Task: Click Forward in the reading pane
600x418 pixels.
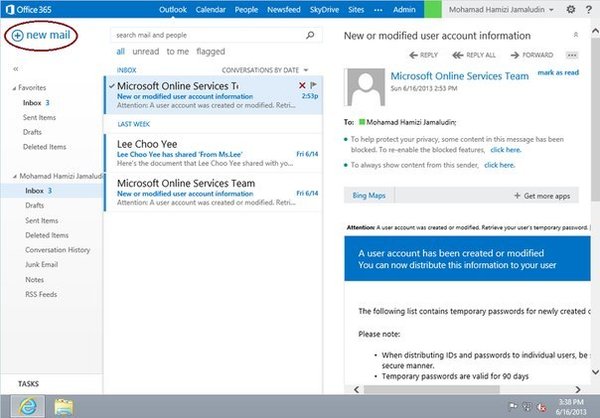Action: tap(534, 55)
